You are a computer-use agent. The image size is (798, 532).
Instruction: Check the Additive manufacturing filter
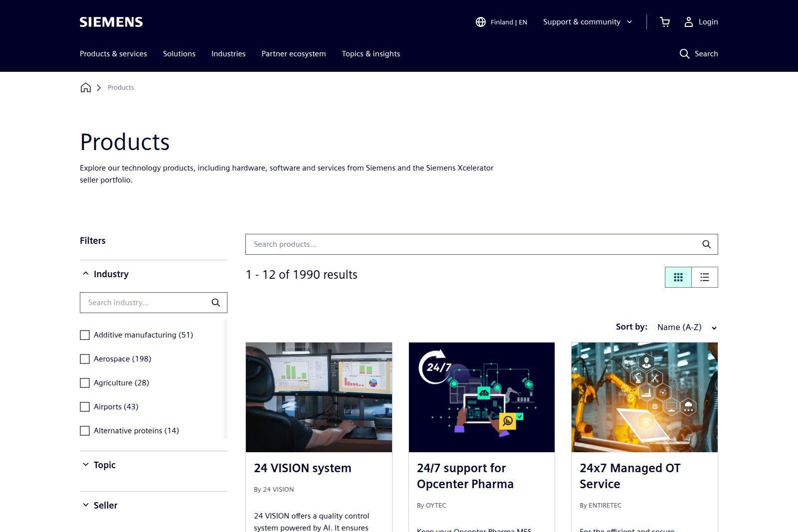click(85, 335)
